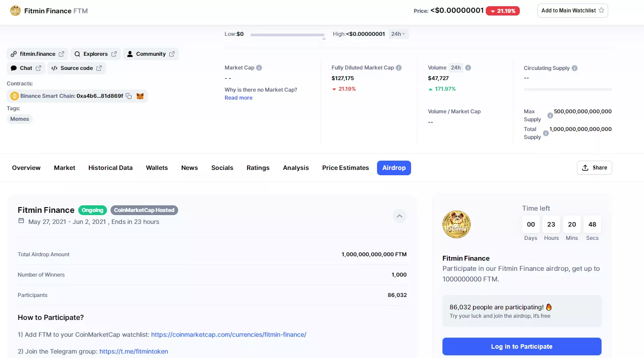The height and width of the screenshot is (358, 644).
Task: Click Fully Diluted Market Cap info icon
Action: [x=399, y=68]
